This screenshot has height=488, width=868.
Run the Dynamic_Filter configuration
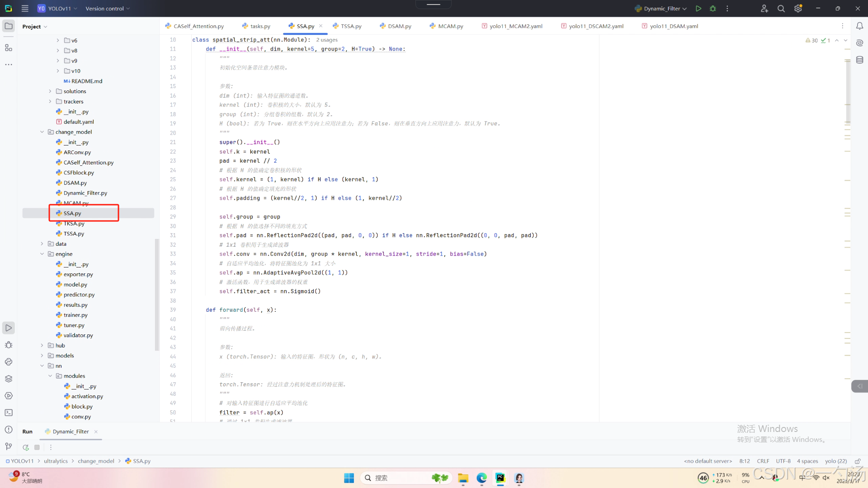(698, 9)
